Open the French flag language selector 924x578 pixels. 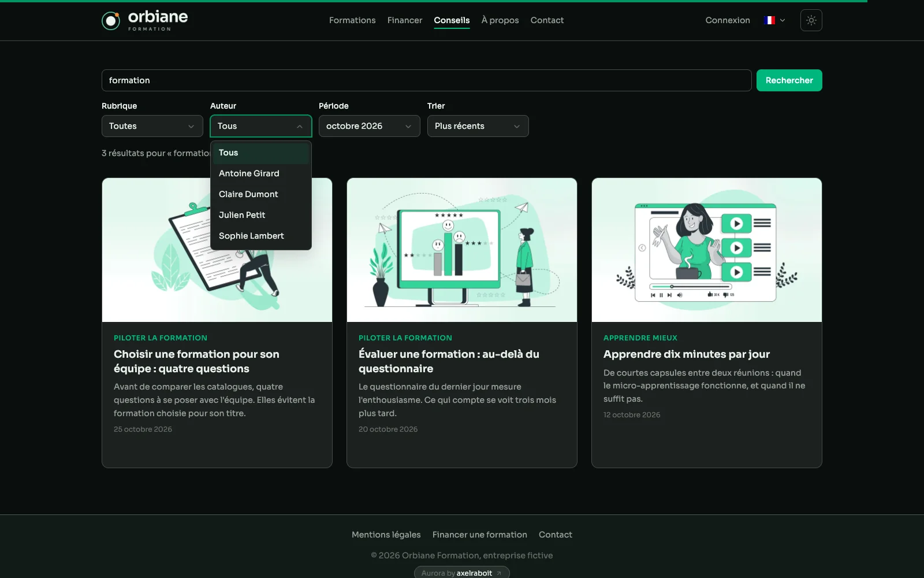coord(774,20)
